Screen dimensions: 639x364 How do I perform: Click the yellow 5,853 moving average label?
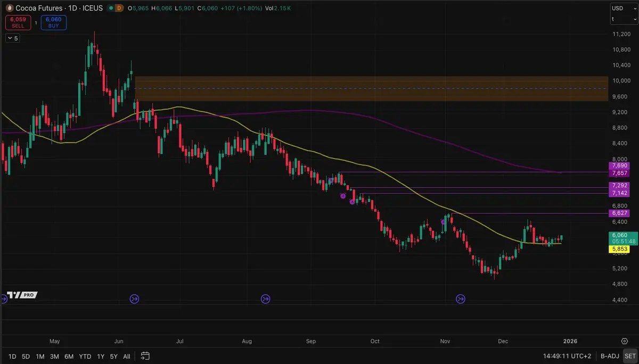(x=619, y=249)
